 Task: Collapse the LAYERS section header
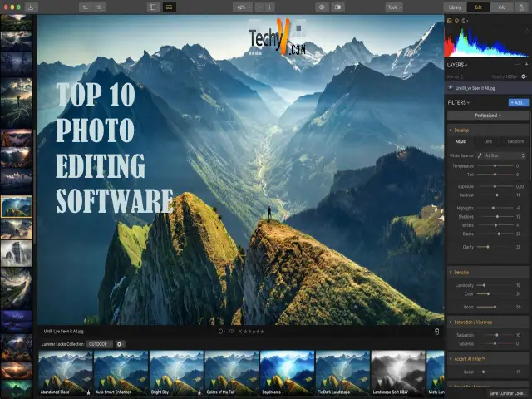[x=457, y=65]
